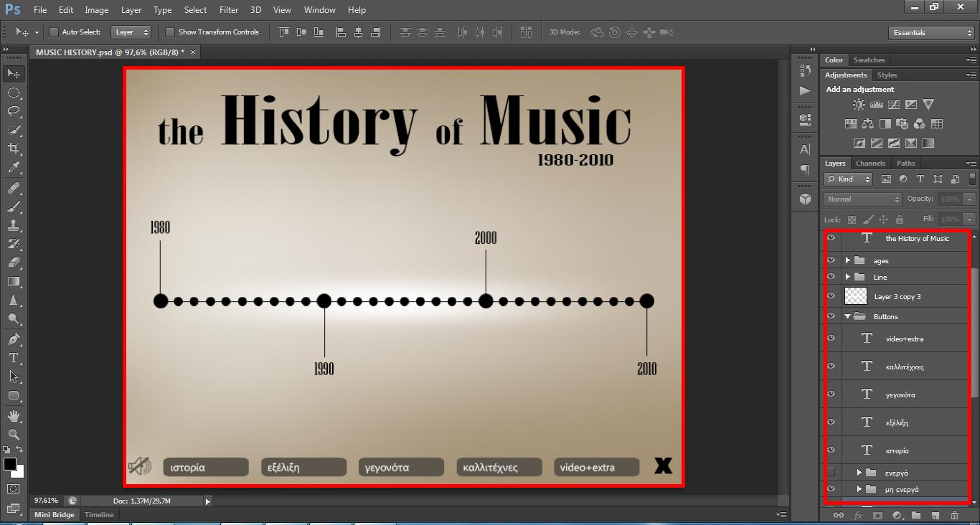980x525 pixels.
Task: Select the Elliptical Marquee tool
Action: click(14, 93)
